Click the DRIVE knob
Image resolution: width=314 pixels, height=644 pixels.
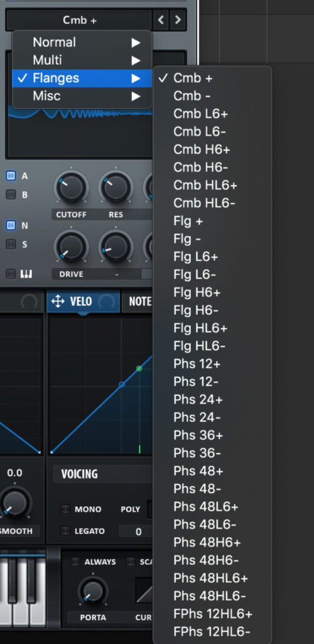72,247
